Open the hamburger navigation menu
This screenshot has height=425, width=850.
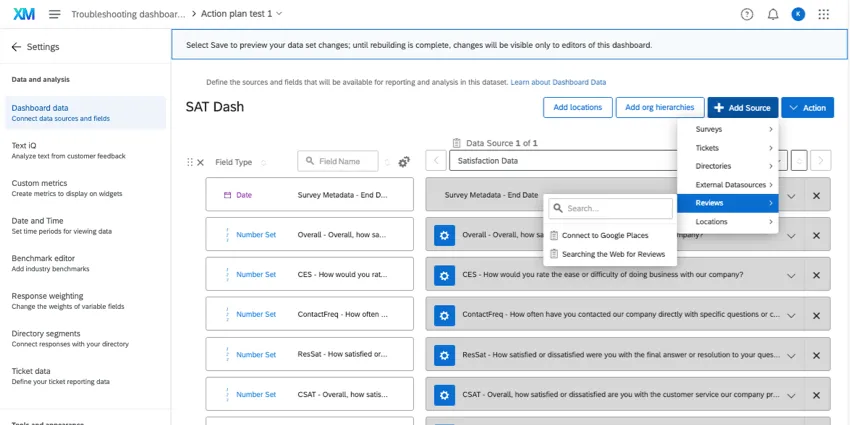pos(54,14)
